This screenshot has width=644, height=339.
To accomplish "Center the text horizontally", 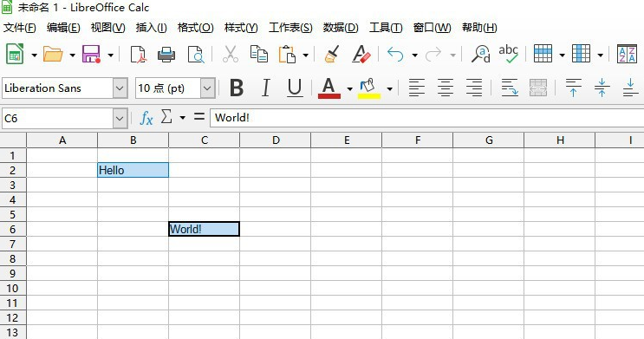I will (446, 88).
